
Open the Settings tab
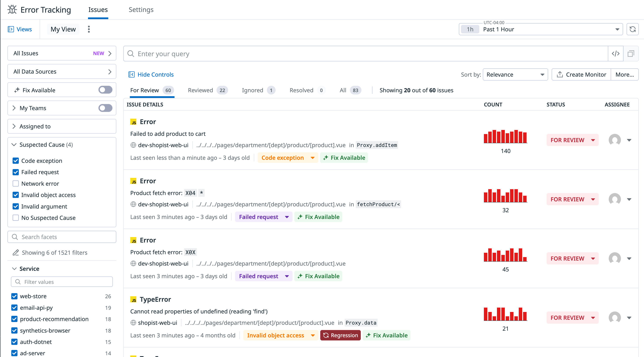click(141, 10)
